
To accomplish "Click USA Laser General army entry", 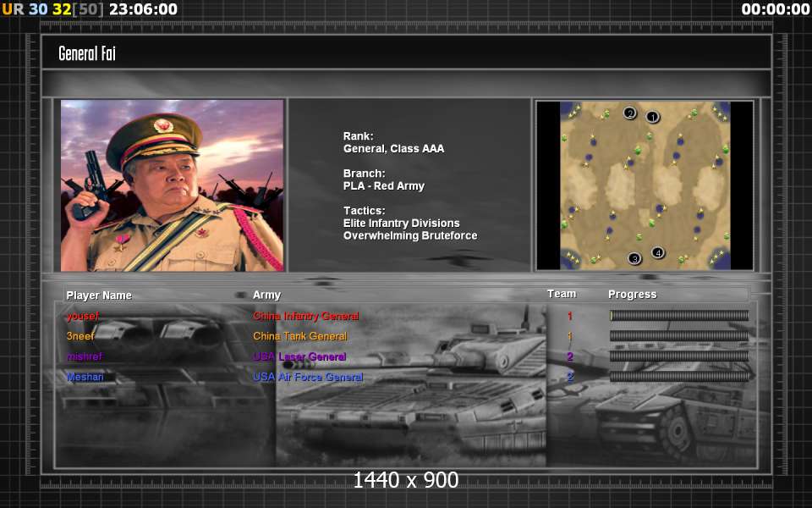I will coord(299,356).
